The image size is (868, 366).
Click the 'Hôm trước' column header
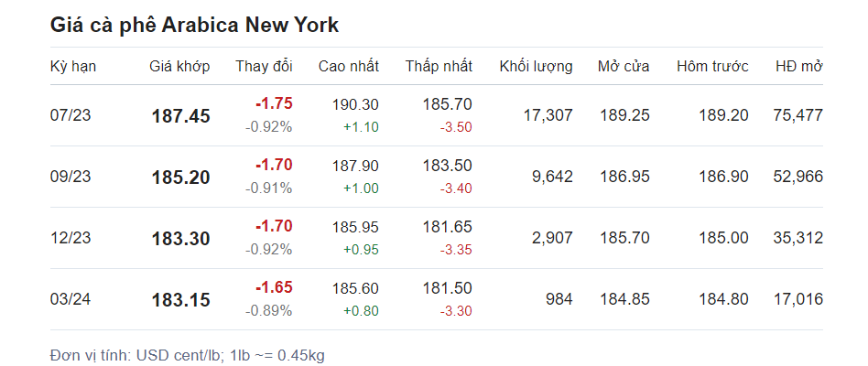tap(712, 67)
